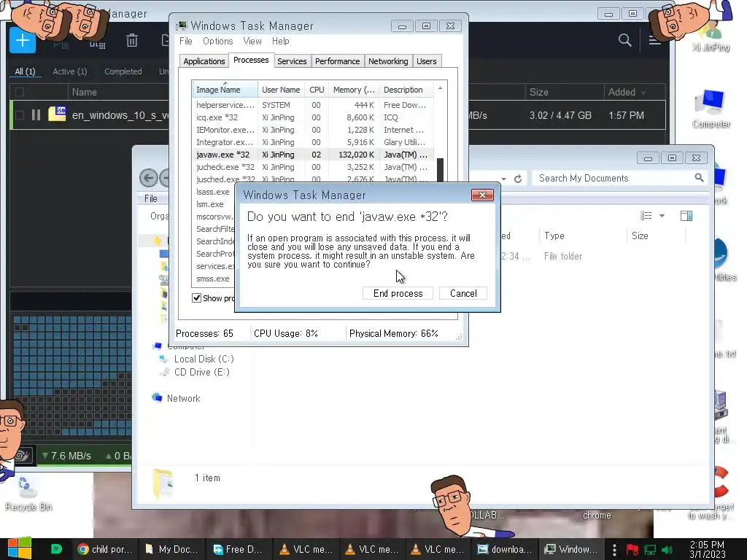Select Local Disk (C:) in navigation pane
747x560 pixels.
[204, 359]
